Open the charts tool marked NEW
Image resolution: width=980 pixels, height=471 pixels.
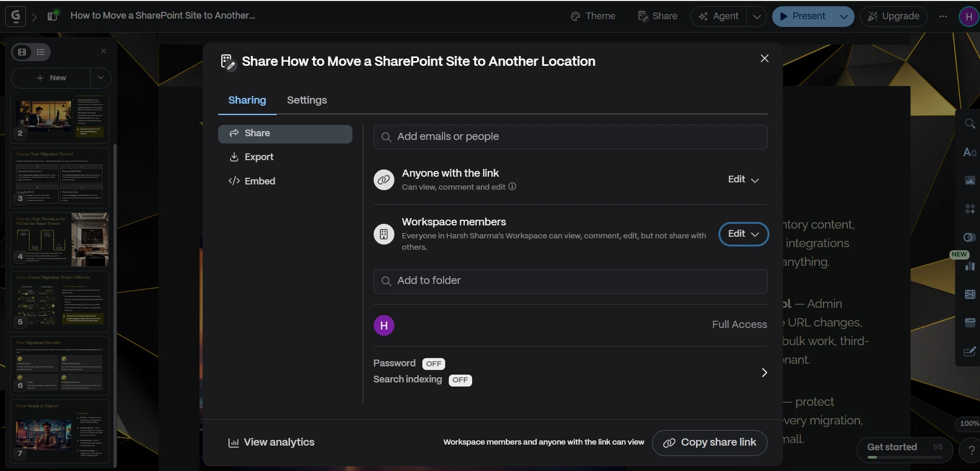pos(970,266)
